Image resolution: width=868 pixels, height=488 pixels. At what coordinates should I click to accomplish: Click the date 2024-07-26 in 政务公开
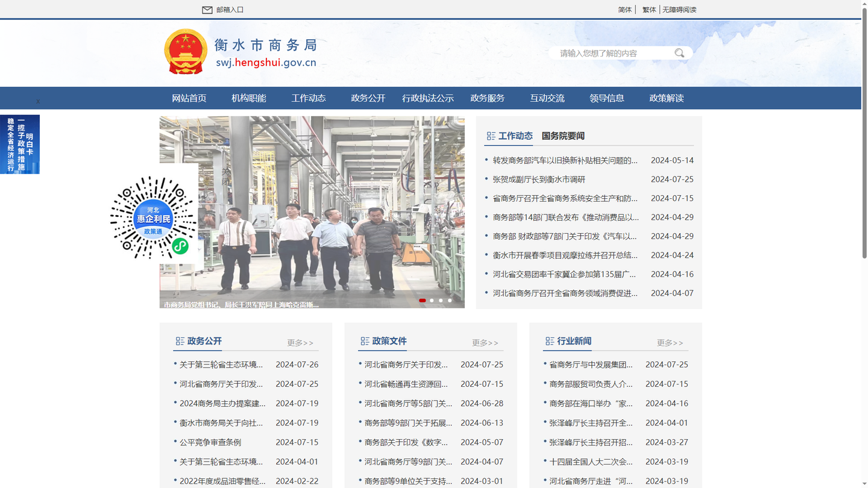click(x=297, y=364)
